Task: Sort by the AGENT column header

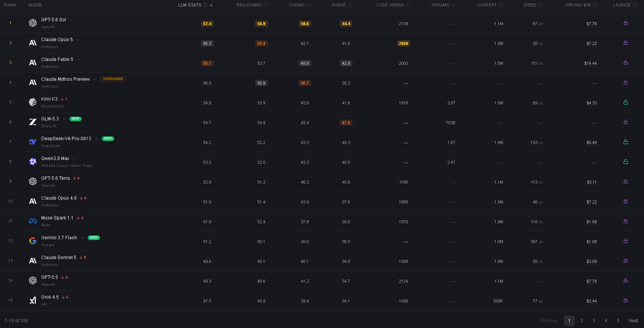Action: coord(339,5)
